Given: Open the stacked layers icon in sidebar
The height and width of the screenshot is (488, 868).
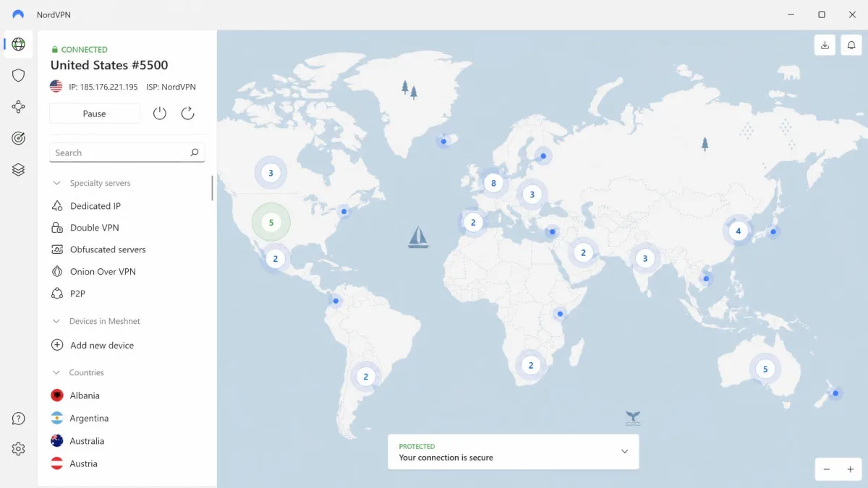Looking at the screenshot, I should (x=19, y=169).
